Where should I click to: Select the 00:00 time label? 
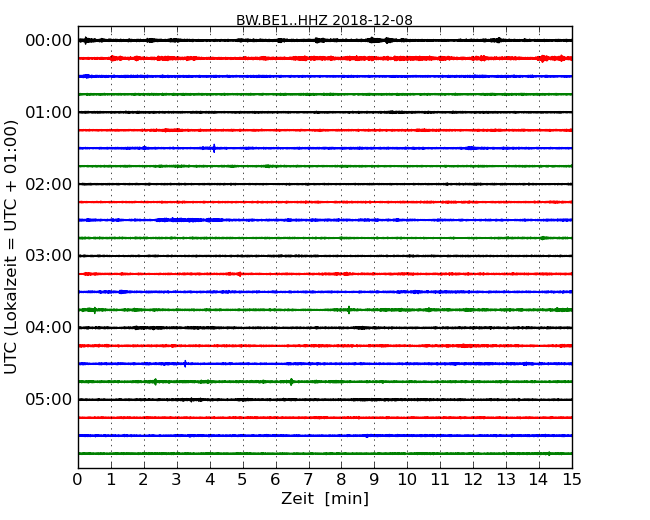coord(49,41)
